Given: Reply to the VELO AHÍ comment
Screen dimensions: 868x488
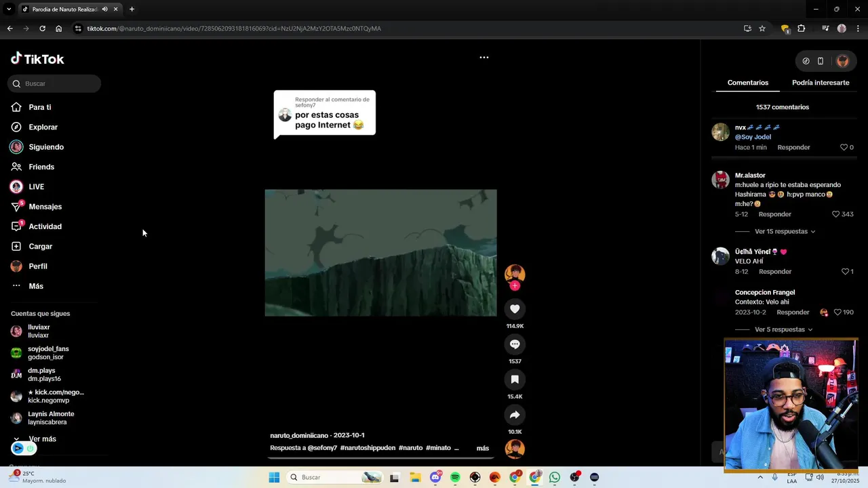Looking at the screenshot, I should [775, 272].
